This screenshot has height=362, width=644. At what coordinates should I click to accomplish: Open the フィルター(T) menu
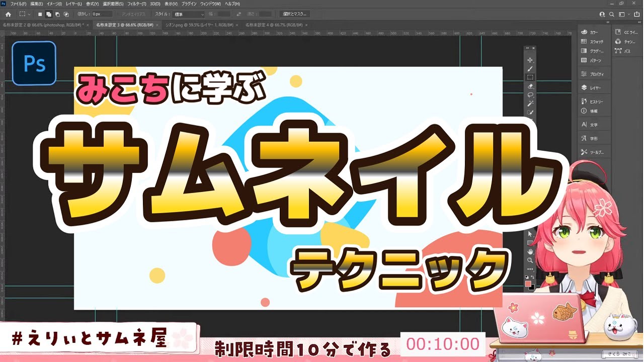(x=137, y=4)
